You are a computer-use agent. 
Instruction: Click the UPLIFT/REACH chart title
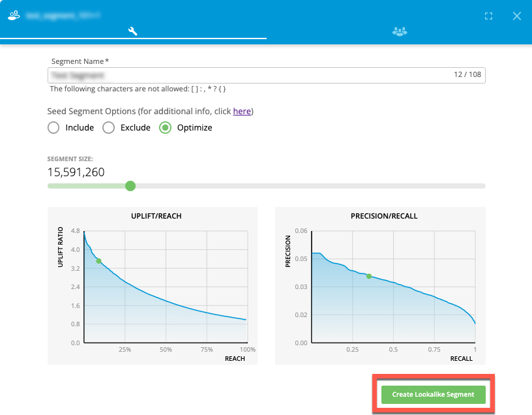pyautogui.click(x=156, y=216)
